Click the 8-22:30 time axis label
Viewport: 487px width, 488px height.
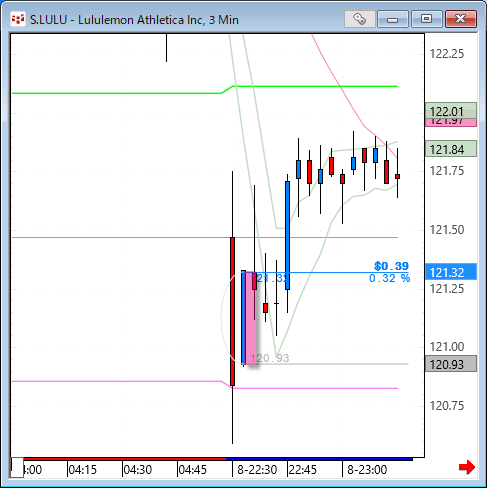coord(257,470)
